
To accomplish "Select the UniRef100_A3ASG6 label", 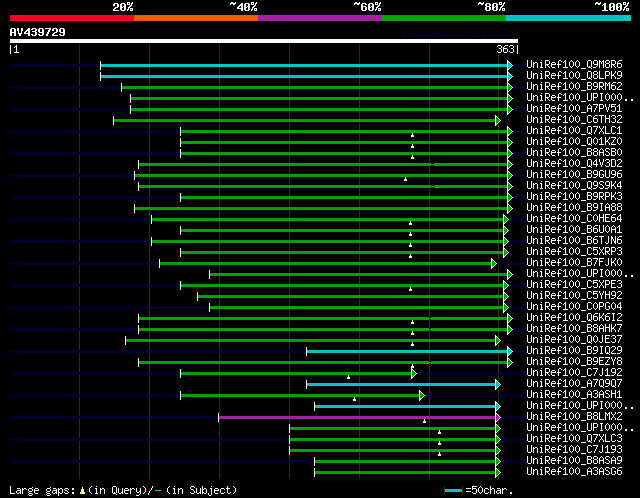I will tap(574, 471).
